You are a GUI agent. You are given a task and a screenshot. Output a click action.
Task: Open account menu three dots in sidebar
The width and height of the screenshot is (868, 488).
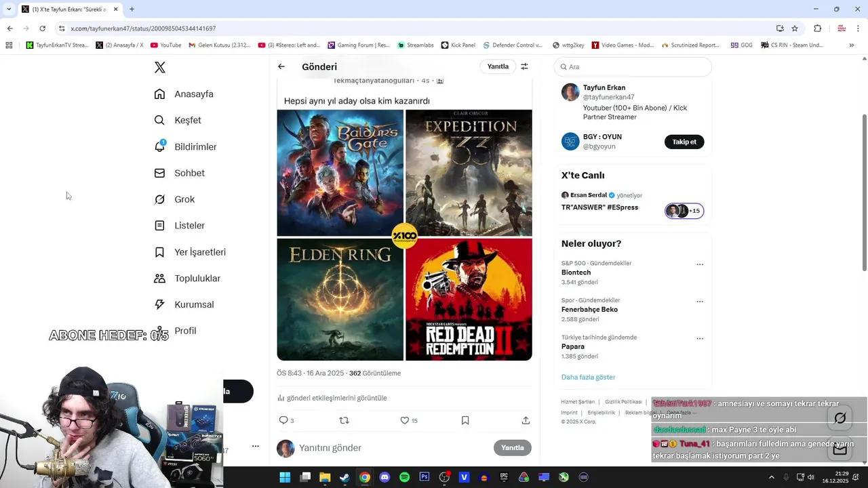point(255,446)
